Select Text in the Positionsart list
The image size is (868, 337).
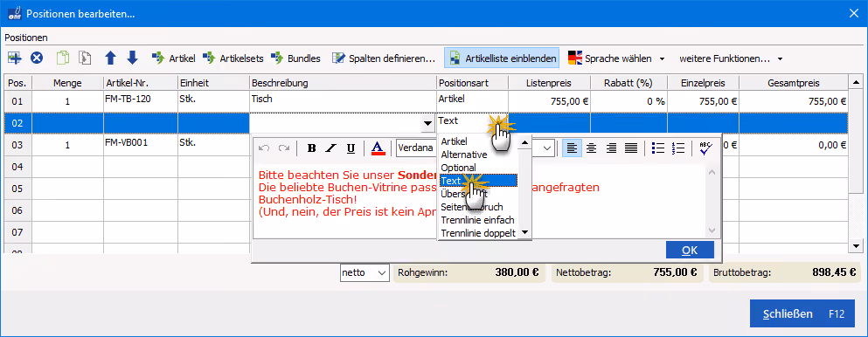[479, 181]
